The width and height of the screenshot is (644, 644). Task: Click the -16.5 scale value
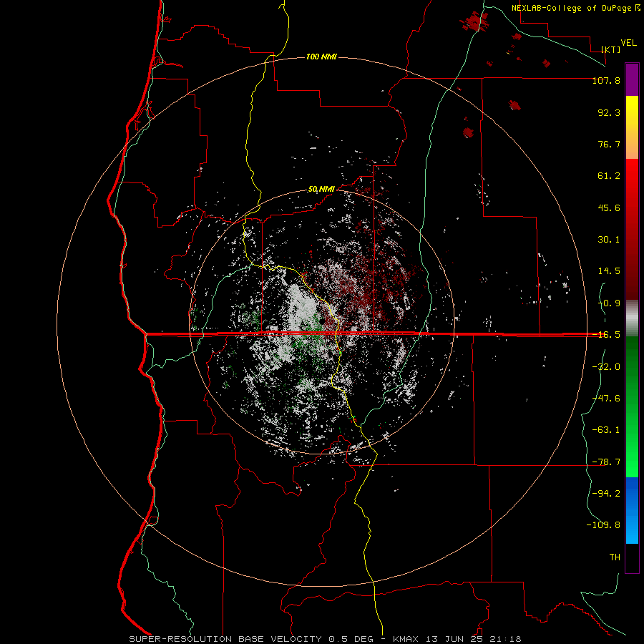(x=606, y=335)
